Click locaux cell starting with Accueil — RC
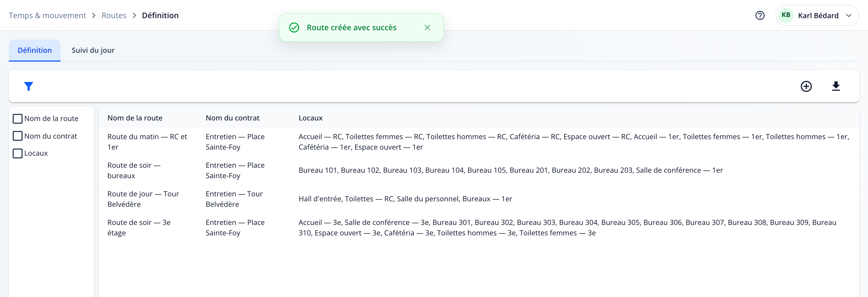Image resolution: width=868 pixels, height=297 pixels. [574, 142]
